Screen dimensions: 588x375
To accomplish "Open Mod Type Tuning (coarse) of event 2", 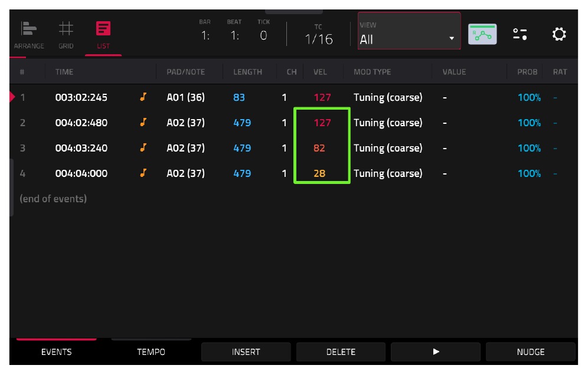I will pyautogui.click(x=388, y=123).
